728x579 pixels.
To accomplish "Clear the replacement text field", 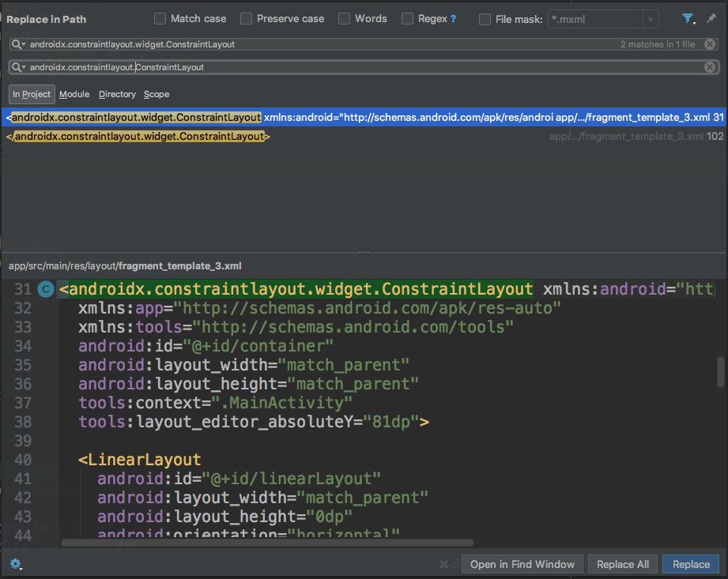I will pyautogui.click(x=710, y=67).
